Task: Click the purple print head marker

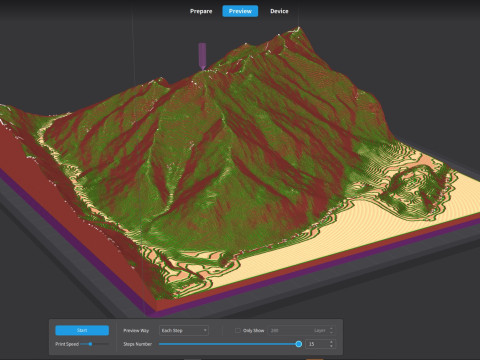Action: point(202,56)
